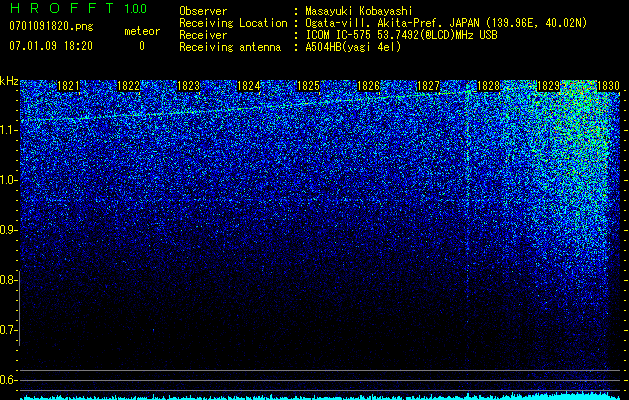
Task: Click the HROFFT 1.0.0 title text
Action: pos(78,8)
